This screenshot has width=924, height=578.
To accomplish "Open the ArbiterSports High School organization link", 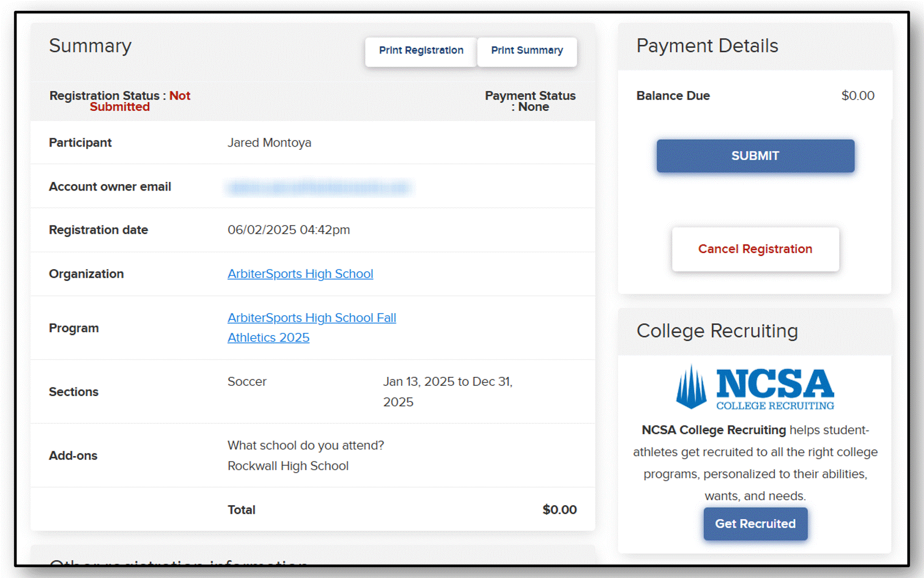I will coord(301,273).
